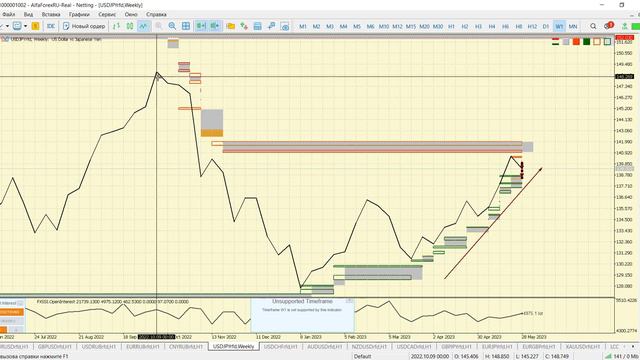Select M5 timeframe

[x=357, y=26]
